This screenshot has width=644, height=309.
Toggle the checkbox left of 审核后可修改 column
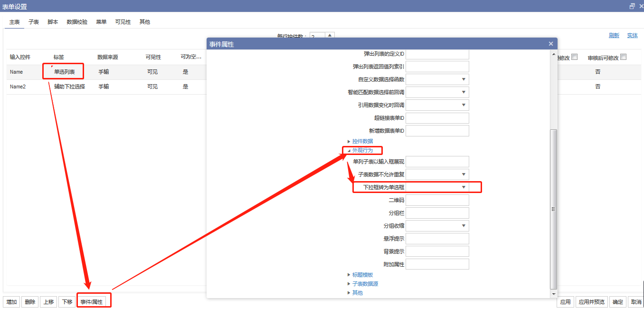click(x=574, y=57)
